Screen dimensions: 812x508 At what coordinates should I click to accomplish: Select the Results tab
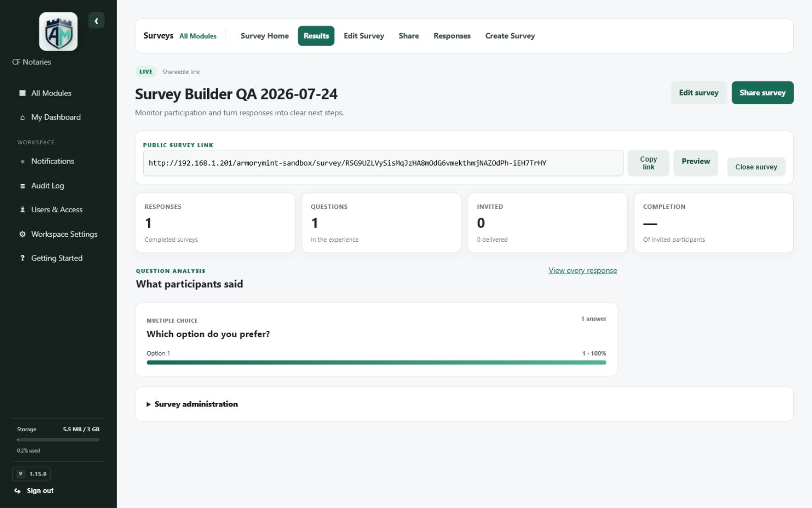pyautogui.click(x=316, y=36)
